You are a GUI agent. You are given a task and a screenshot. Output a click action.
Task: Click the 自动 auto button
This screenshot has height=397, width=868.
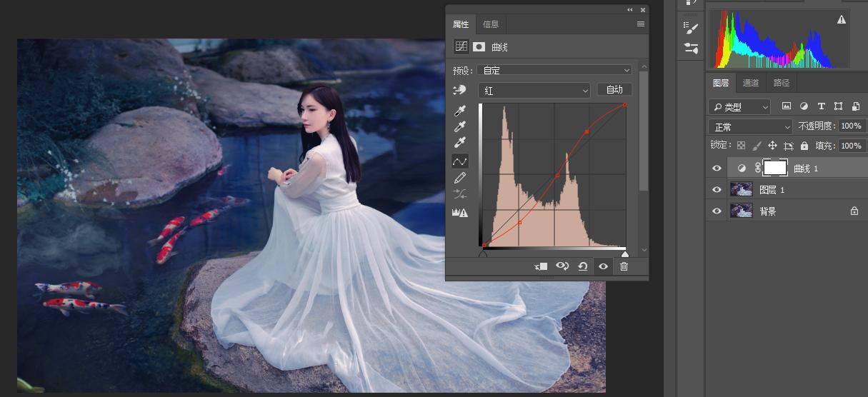tap(614, 90)
